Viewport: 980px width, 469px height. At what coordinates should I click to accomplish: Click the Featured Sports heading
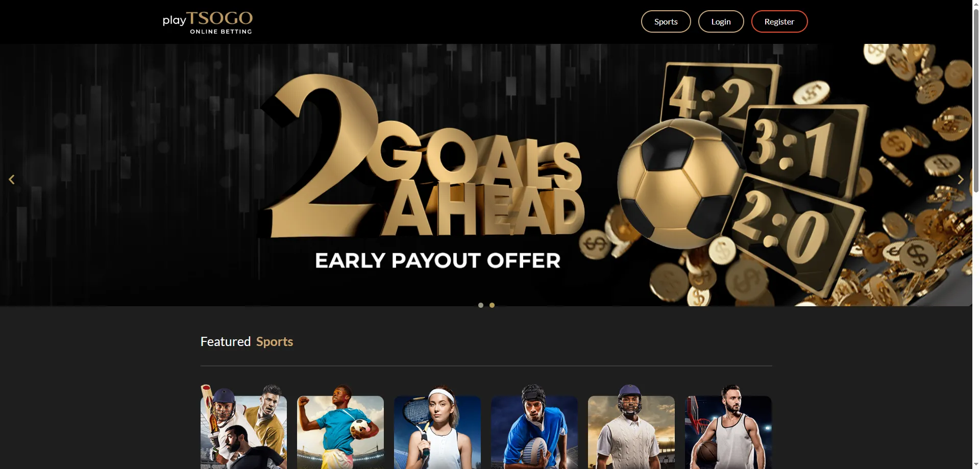pyautogui.click(x=247, y=341)
